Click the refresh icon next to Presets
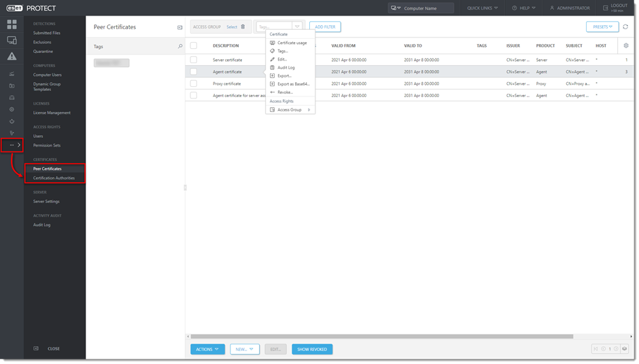The image size is (639, 364). click(x=625, y=27)
